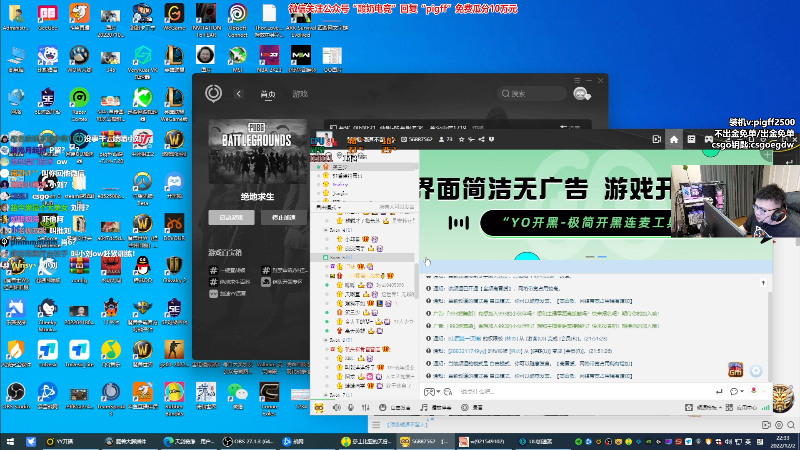Screen dimensions: 800x450
Task: Click the member count 73 icon
Action: tap(446, 139)
